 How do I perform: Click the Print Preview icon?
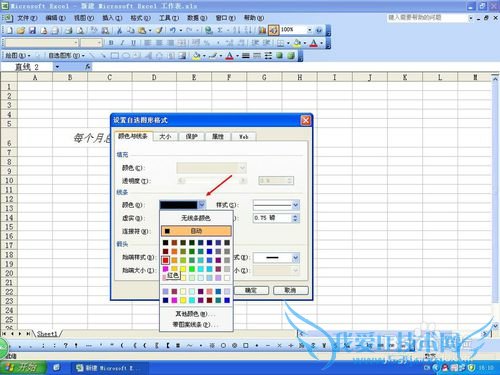coord(80,30)
